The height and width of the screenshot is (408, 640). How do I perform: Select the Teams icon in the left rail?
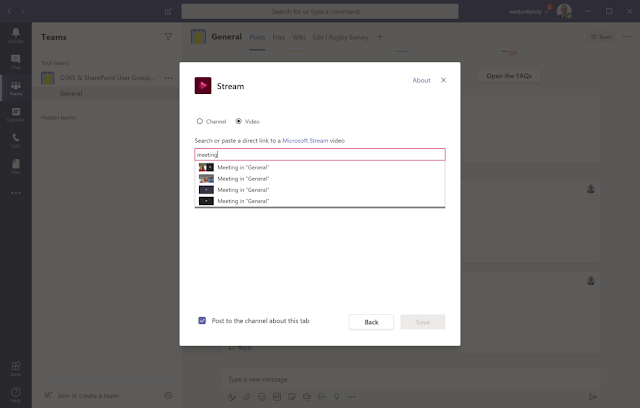click(16, 88)
